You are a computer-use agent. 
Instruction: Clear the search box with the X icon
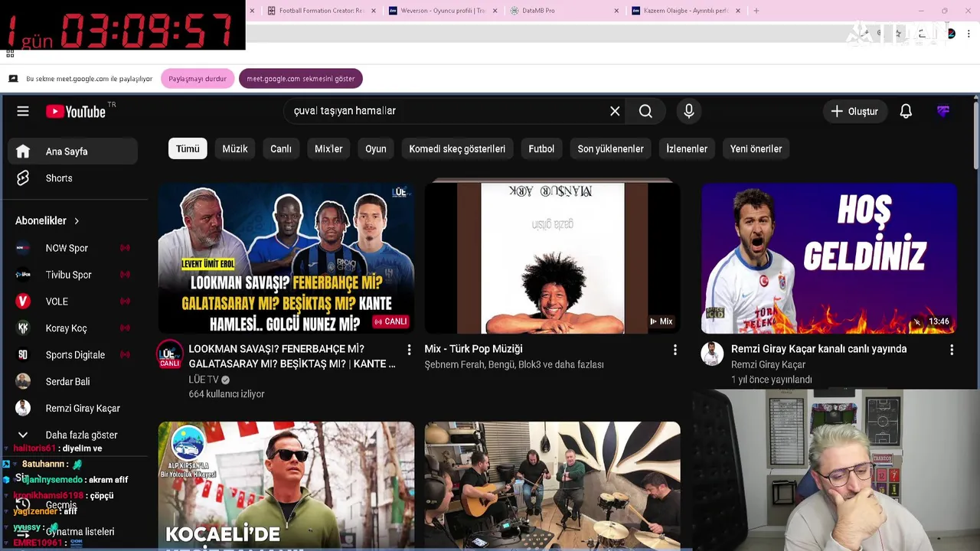615,111
